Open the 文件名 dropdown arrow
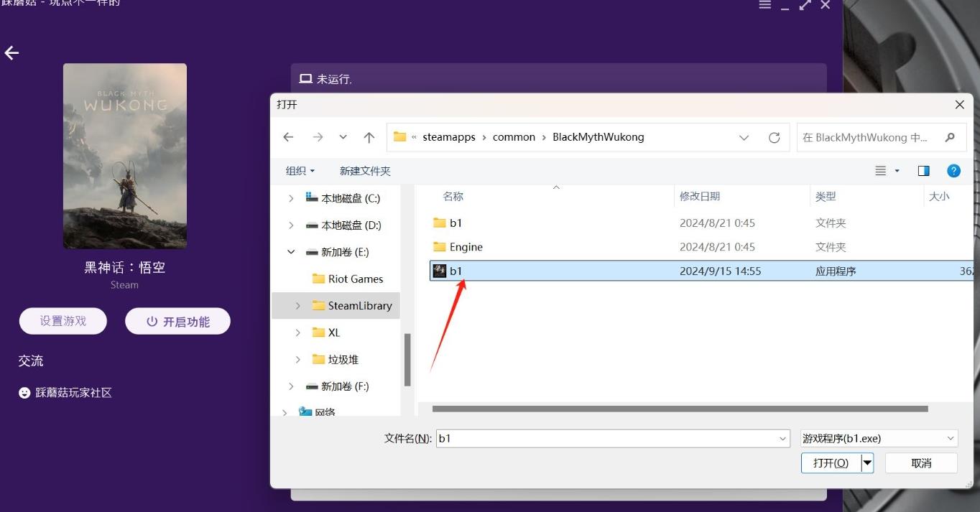 782,438
